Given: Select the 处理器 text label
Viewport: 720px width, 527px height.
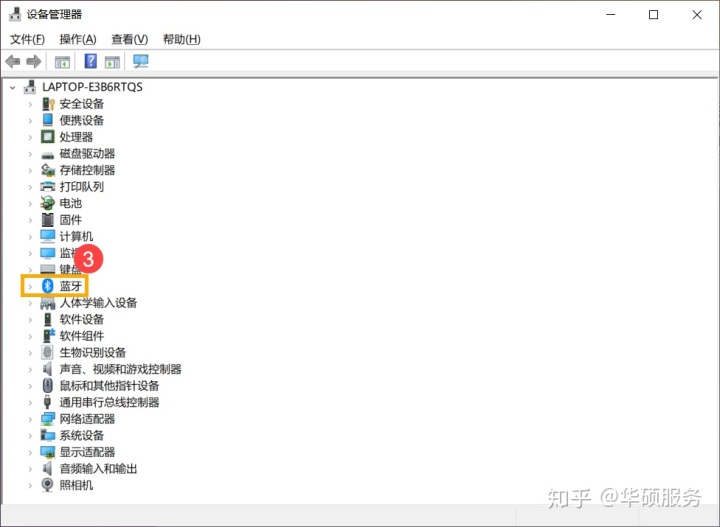Looking at the screenshot, I should coord(76,137).
